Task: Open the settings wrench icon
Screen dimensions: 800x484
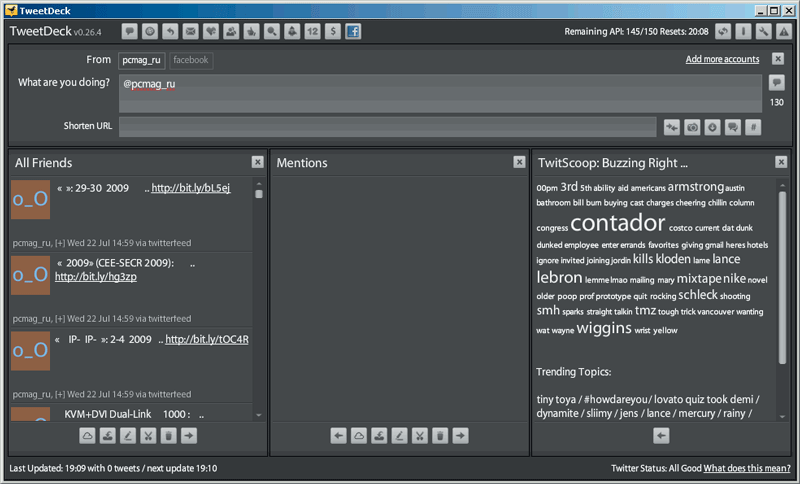Action: pyautogui.click(x=764, y=31)
